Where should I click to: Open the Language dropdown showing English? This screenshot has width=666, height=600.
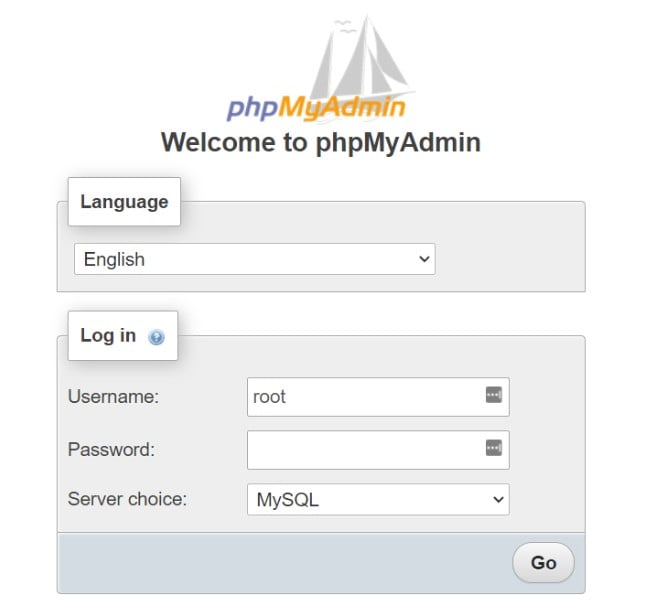[x=255, y=259]
